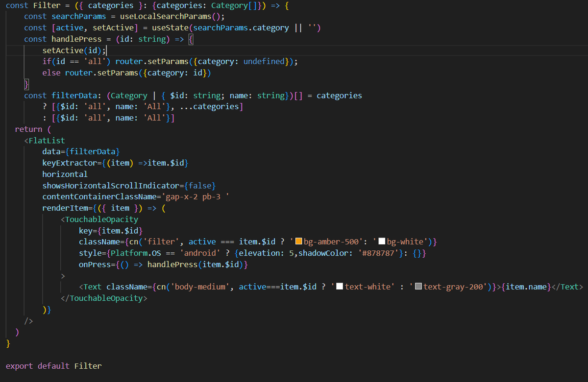Click Filter in export default line

[x=88, y=365]
